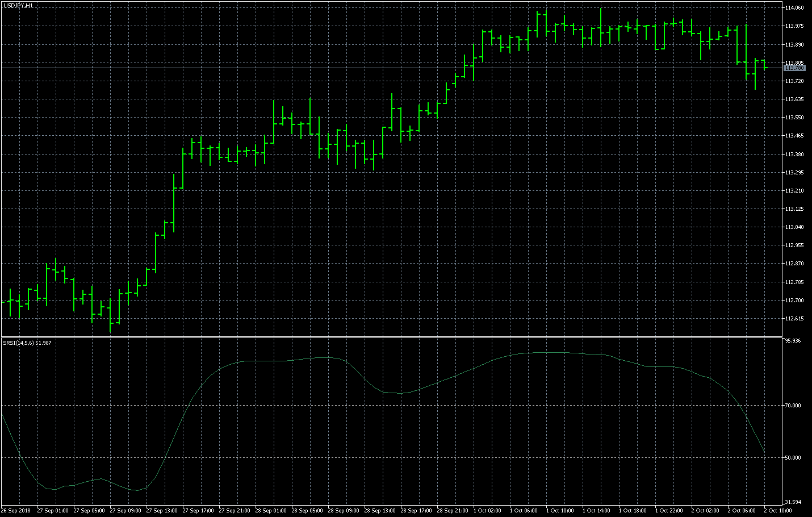This screenshot has height=517, width=812.
Task: Click the 113.635 price scale label
Action: (794, 99)
